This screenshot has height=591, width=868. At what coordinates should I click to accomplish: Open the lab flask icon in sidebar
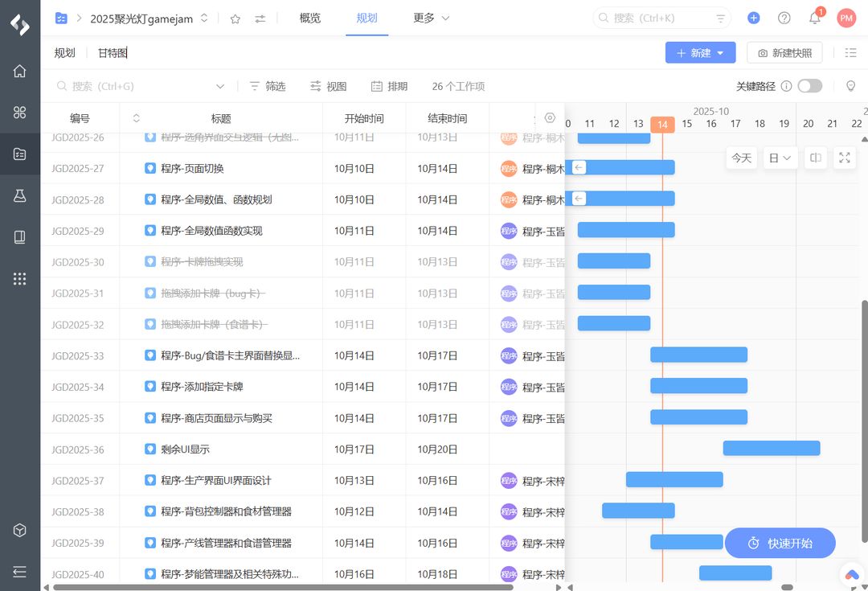coord(20,195)
